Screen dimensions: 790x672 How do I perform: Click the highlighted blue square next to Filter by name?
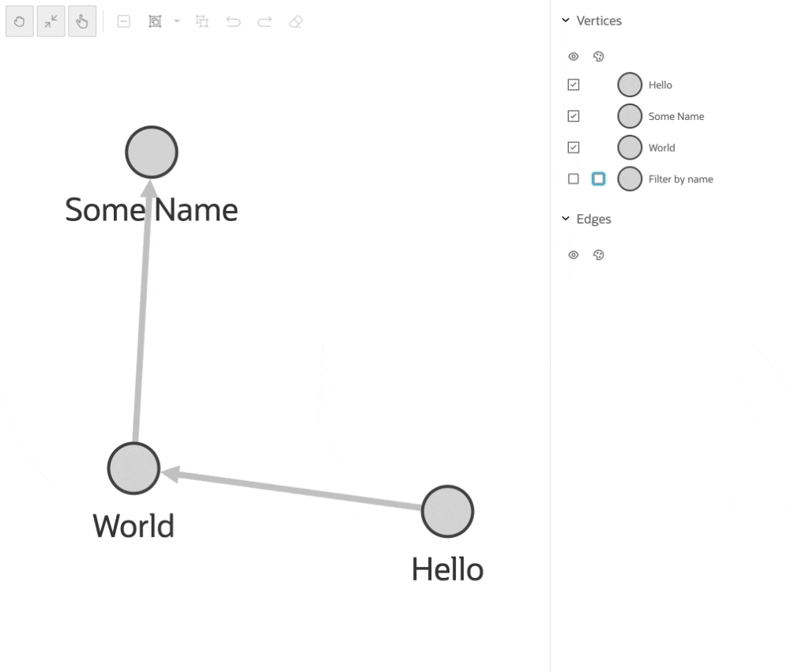pyautogui.click(x=598, y=179)
